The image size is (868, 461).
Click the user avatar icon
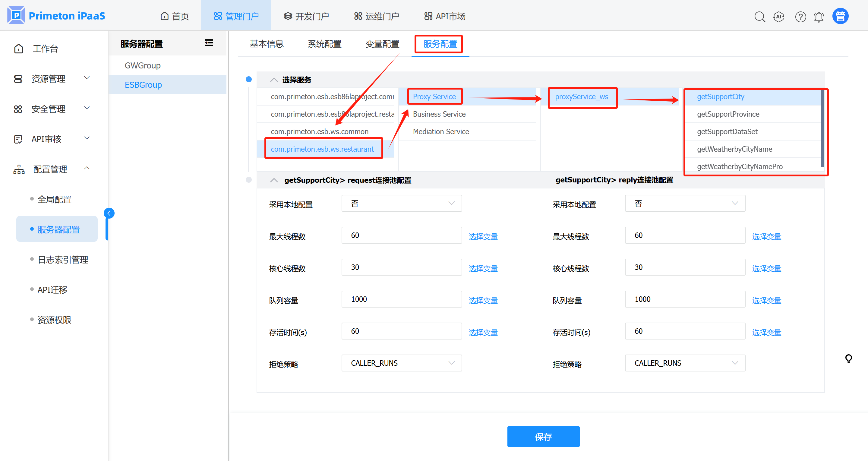pos(840,16)
